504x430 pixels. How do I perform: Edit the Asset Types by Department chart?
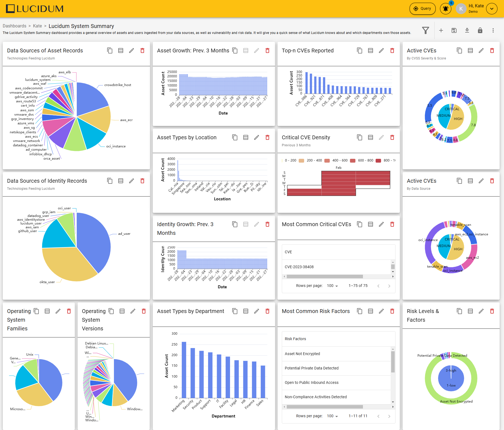point(257,311)
